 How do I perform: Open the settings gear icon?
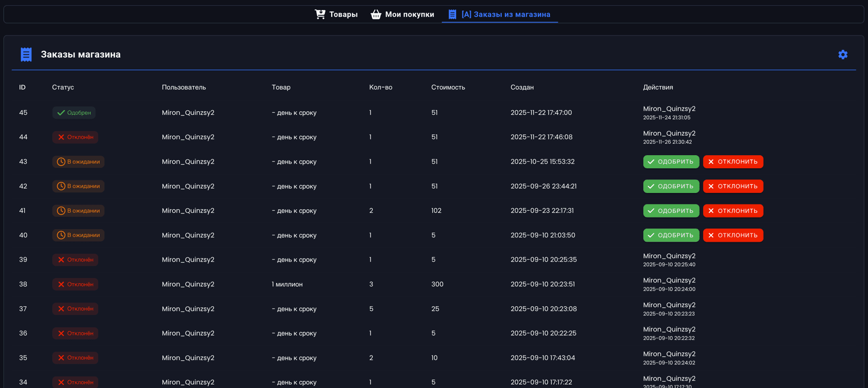click(842, 55)
